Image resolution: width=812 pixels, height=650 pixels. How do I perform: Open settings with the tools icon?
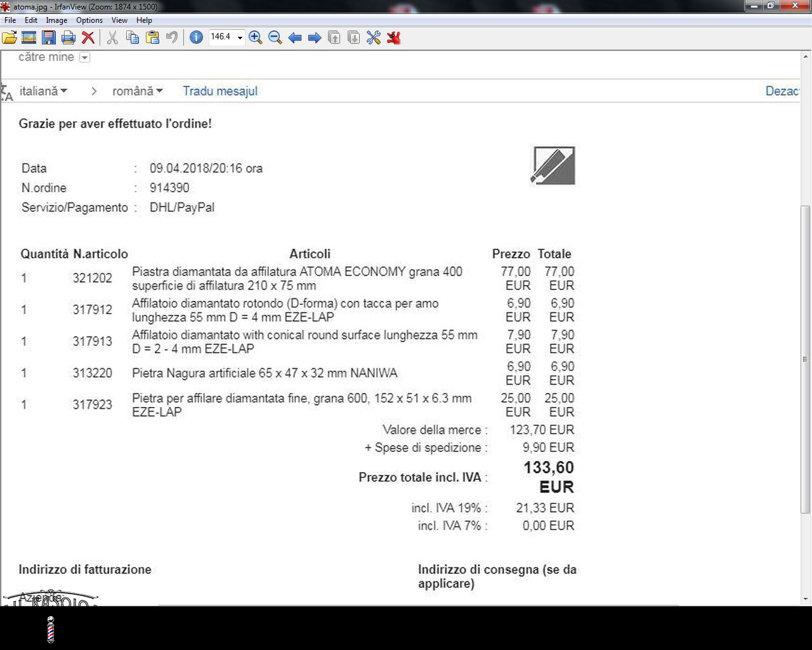point(374,37)
